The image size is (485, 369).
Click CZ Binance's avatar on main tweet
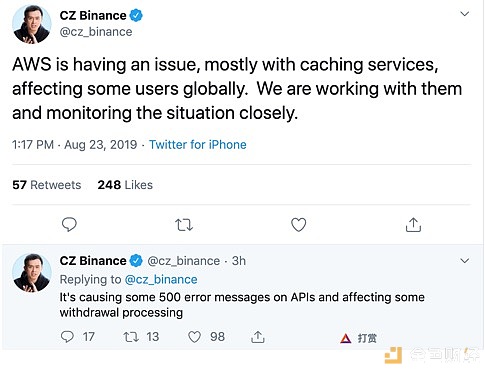tap(32, 24)
